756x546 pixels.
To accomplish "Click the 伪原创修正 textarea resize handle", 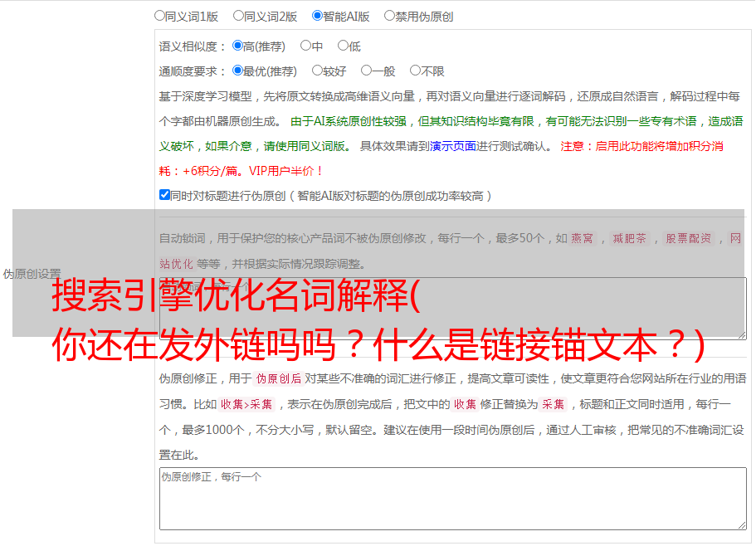I will point(742,525).
